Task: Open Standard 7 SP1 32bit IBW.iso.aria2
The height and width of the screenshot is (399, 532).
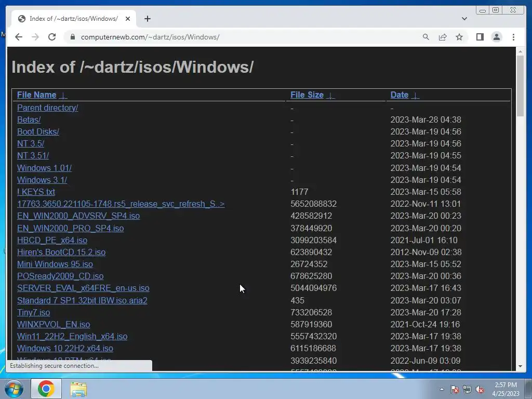Action: [x=82, y=301]
